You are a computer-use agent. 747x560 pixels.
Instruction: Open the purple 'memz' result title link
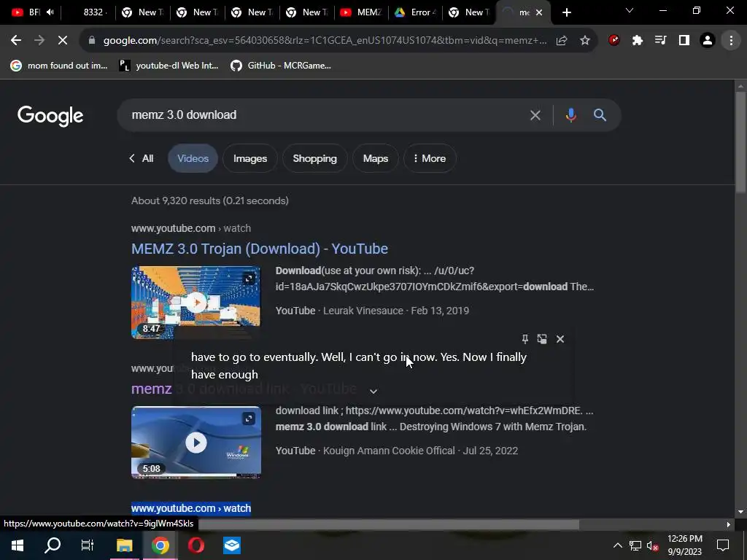[x=152, y=389]
